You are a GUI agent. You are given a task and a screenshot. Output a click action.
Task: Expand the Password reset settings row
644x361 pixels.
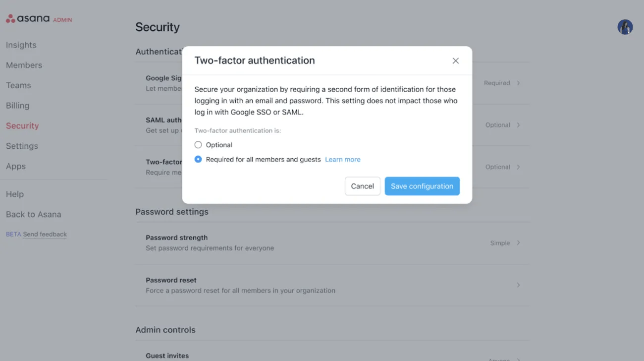click(332, 285)
